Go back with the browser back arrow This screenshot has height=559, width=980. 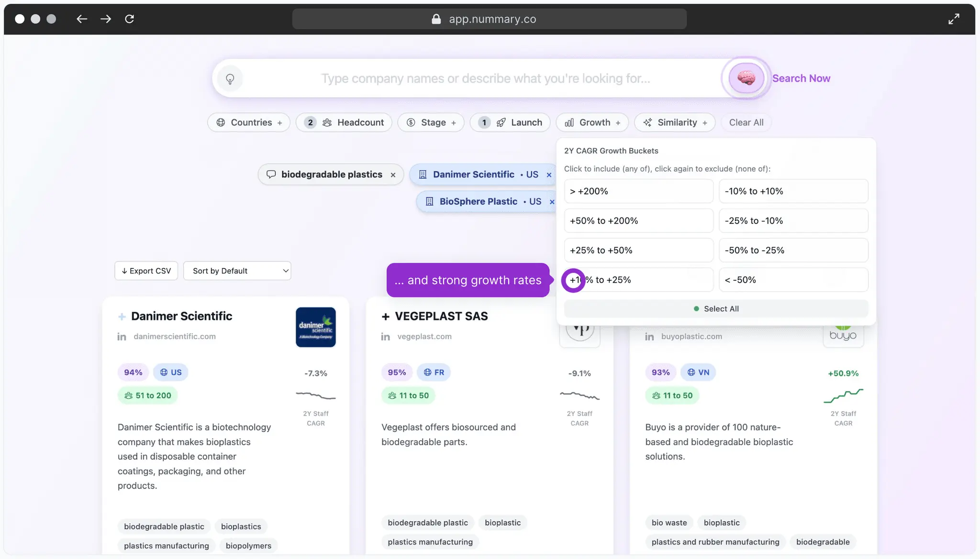click(82, 19)
